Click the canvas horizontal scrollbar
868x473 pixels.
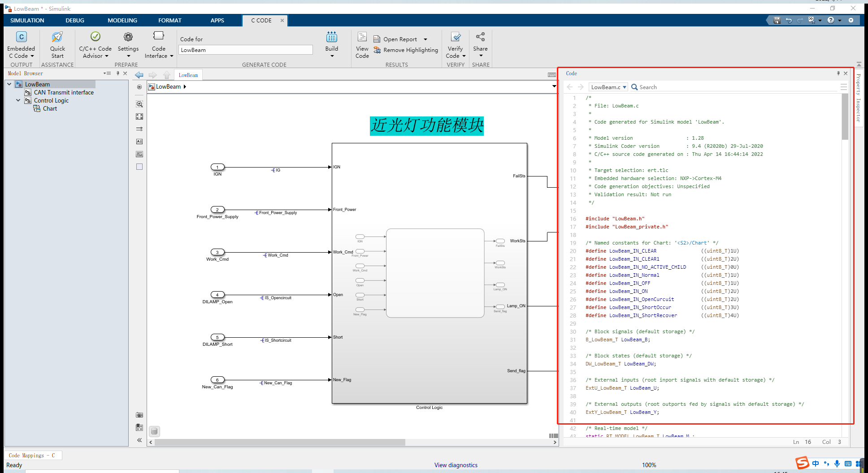280,442
